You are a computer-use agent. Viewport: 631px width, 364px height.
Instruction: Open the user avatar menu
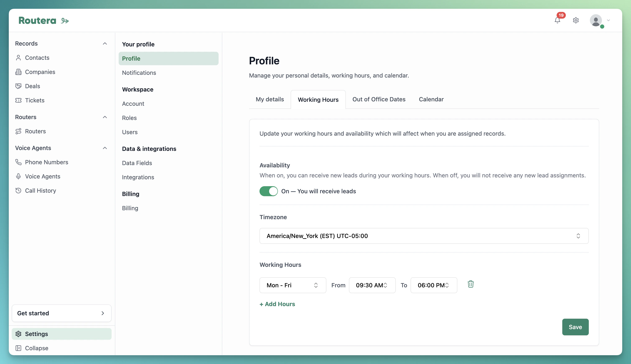click(x=596, y=20)
